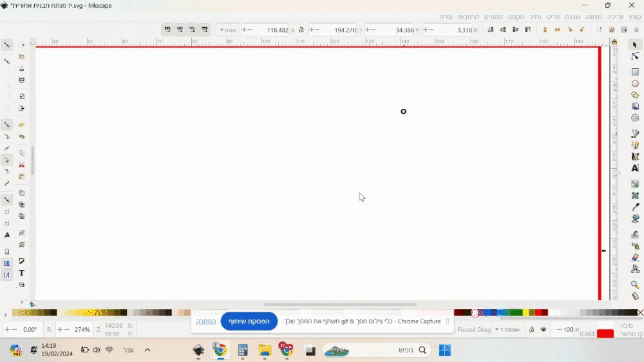
Task: Click Raise selection to top icon
Action: pos(528,30)
